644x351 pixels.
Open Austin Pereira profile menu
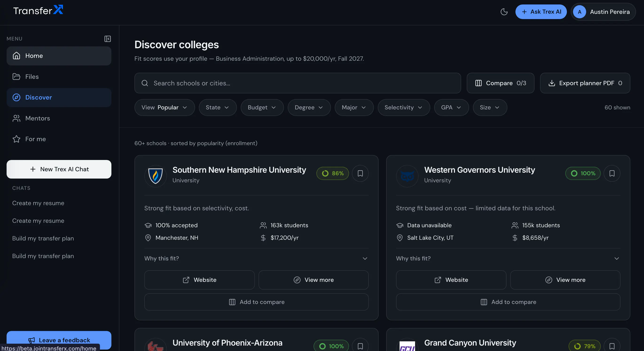point(603,12)
